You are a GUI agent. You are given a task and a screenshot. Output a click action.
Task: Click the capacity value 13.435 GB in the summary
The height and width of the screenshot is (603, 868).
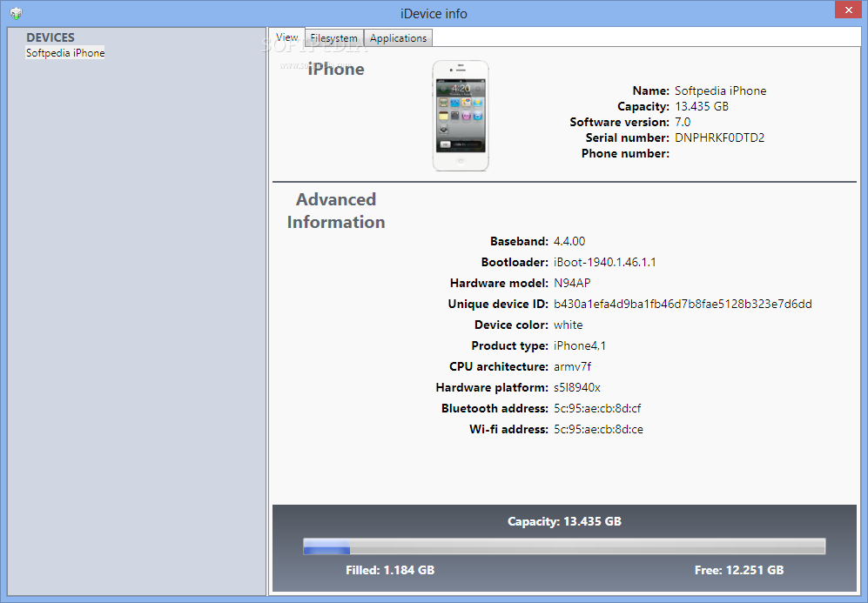coord(702,106)
